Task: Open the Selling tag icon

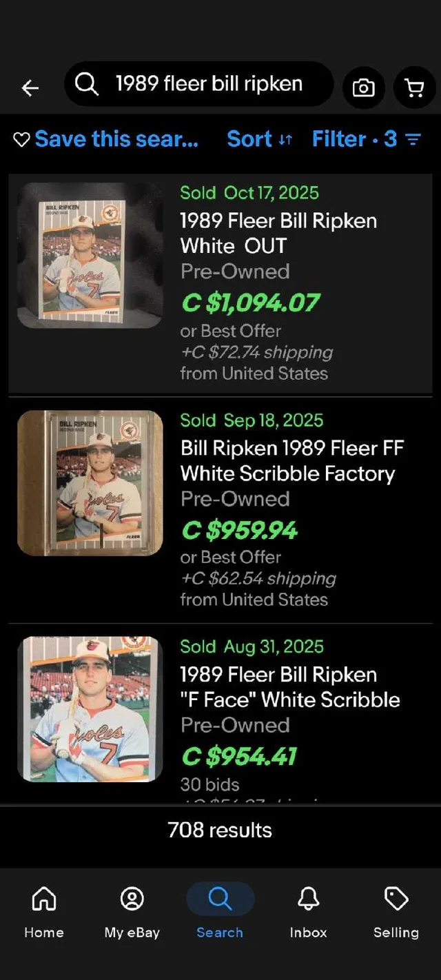Action: click(x=396, y=898)
